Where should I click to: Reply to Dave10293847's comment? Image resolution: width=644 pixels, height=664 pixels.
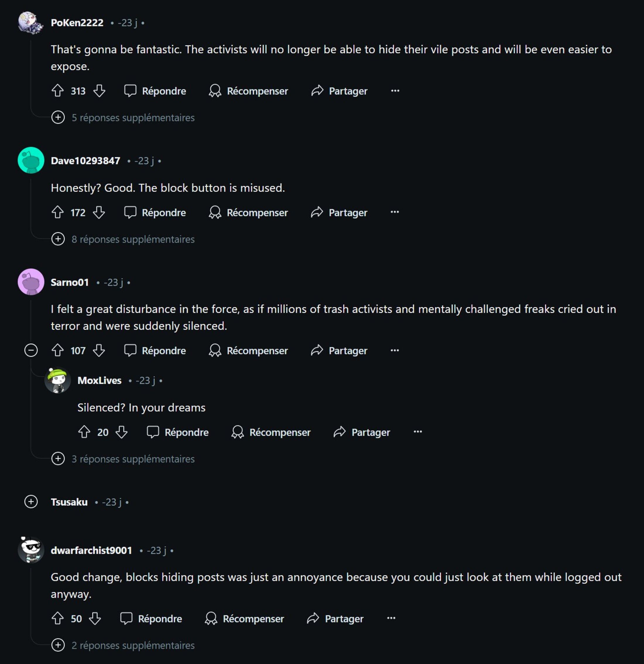click(x=155, y=212)
